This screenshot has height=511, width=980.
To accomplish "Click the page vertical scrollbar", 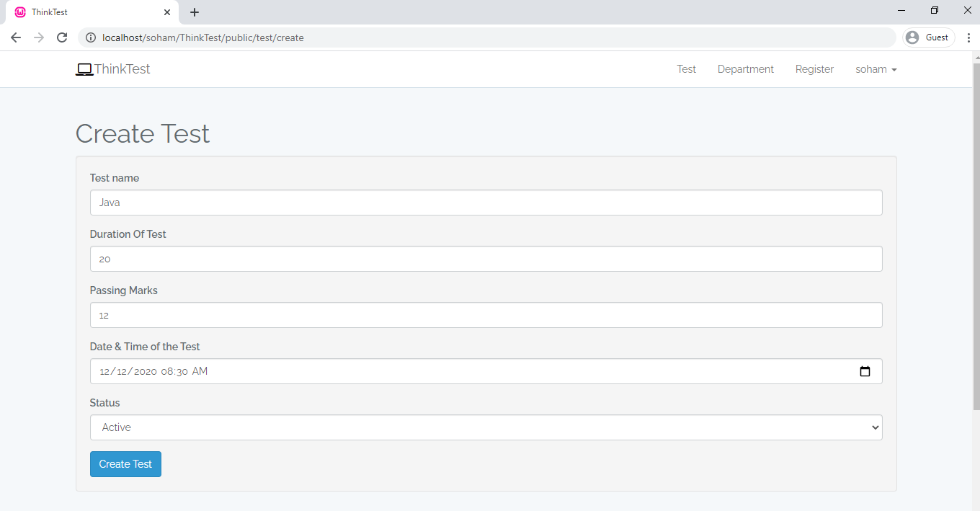I will point(976,238).
